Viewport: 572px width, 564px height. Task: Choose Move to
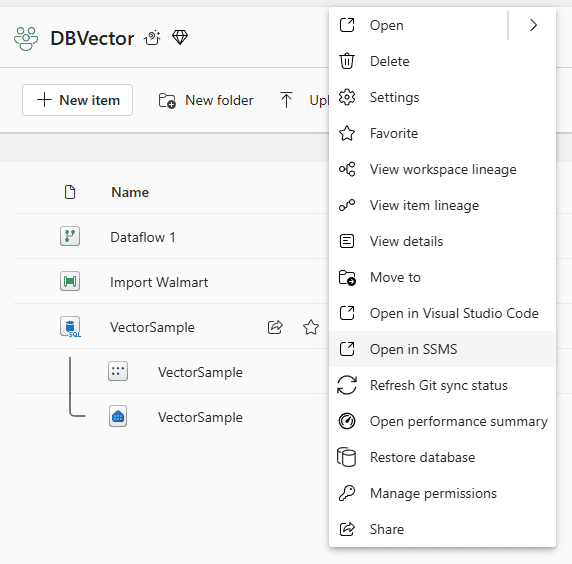tap(442, 277)
